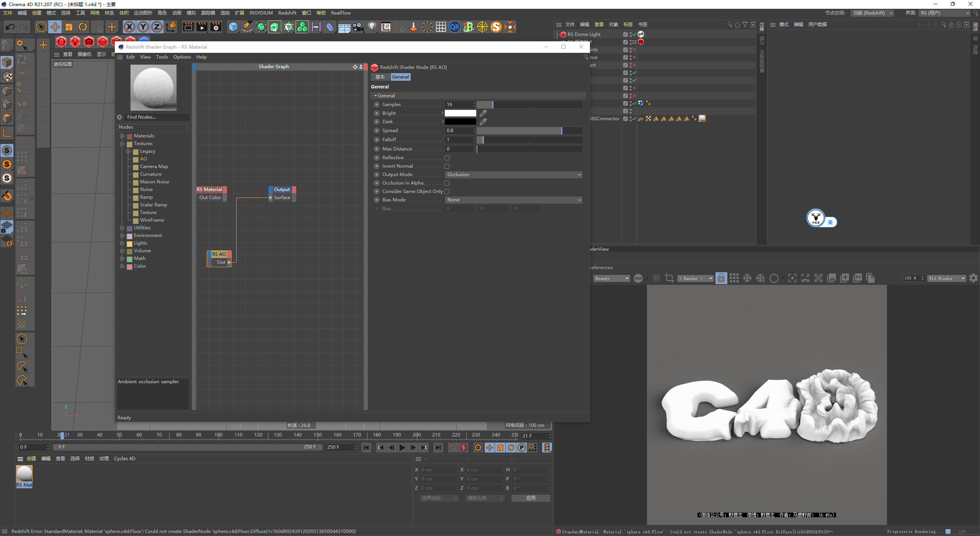Click the Dark black color swatch
Screen dimensions: 980x536
click(x=460, y=122)
